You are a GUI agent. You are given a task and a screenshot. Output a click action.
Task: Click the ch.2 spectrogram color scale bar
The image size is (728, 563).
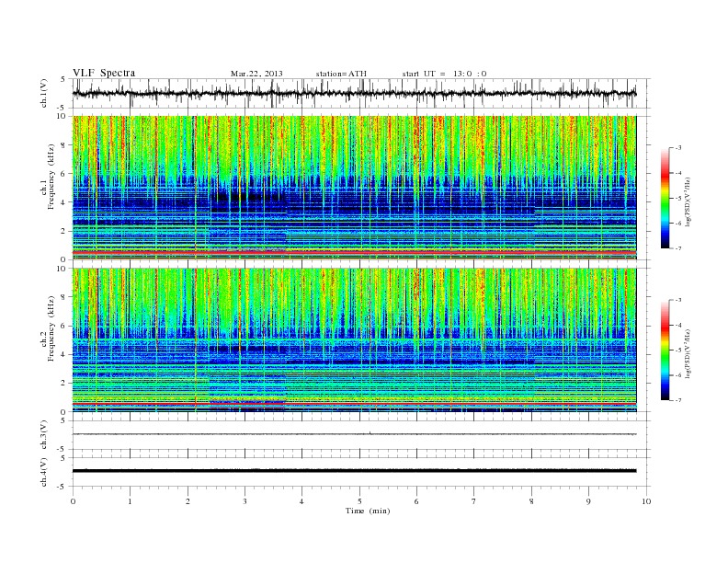tap(665, 350)
